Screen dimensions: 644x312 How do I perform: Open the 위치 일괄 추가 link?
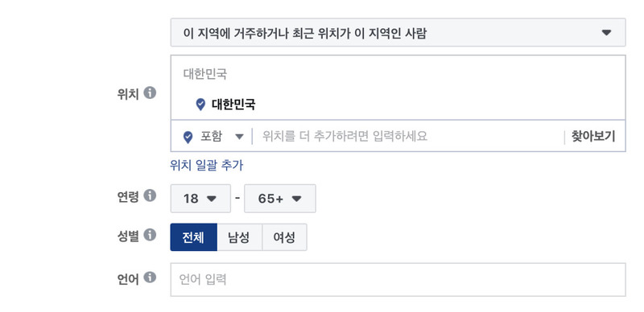point(207,166)
